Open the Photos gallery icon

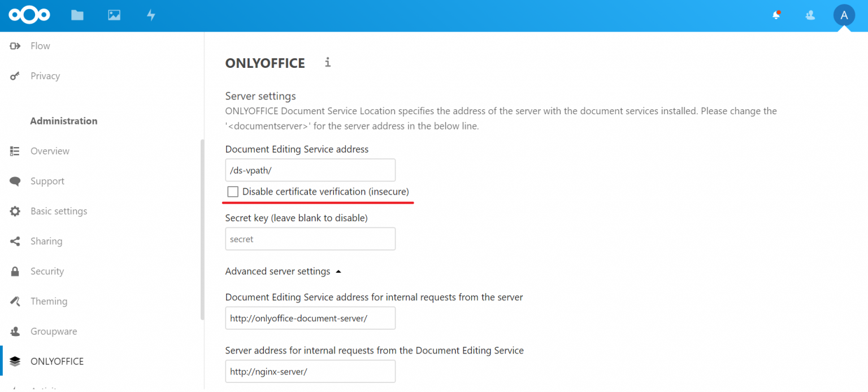coord(114,15)
